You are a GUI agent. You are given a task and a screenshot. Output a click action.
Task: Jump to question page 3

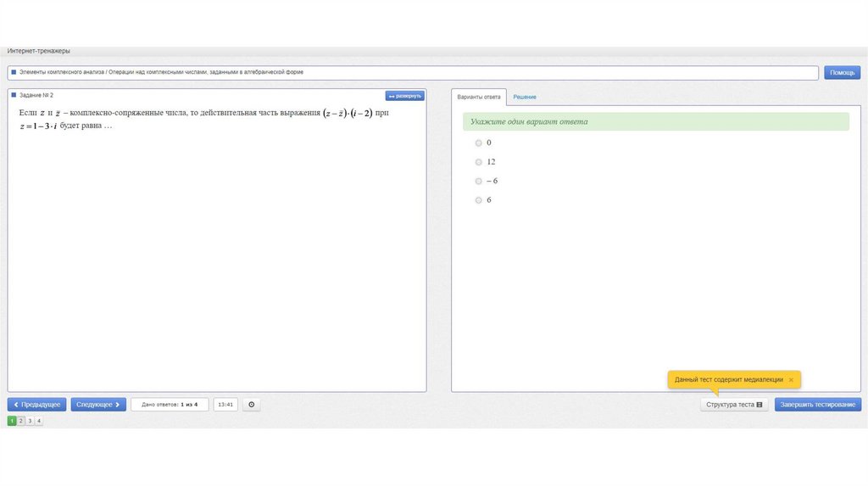[30, 421]
